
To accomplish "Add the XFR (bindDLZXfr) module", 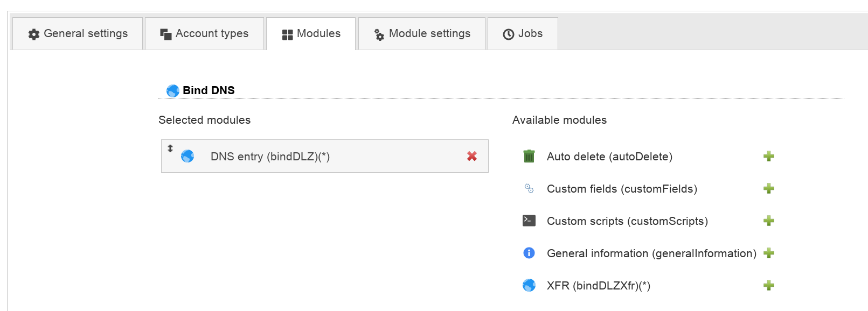I will (768, 286).
